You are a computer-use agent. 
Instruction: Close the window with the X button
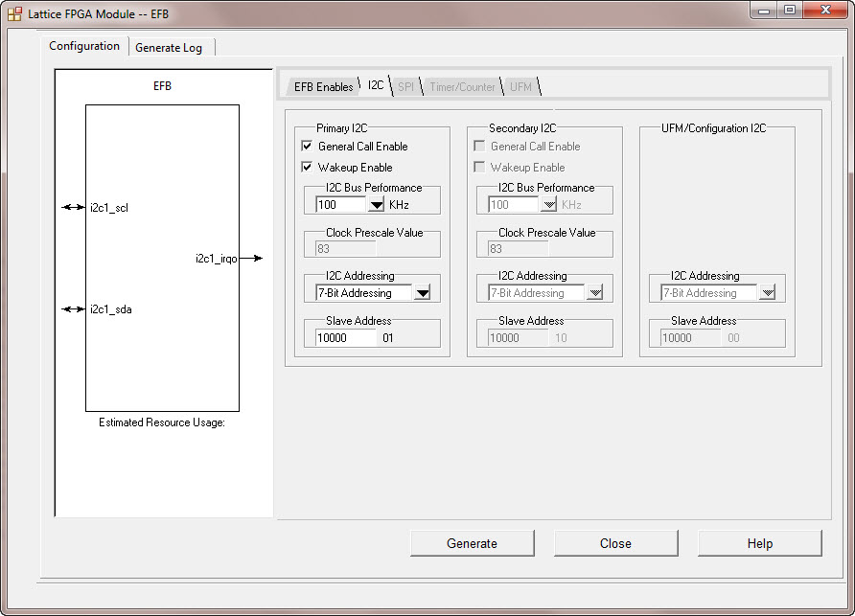click(x=825, y=11)
